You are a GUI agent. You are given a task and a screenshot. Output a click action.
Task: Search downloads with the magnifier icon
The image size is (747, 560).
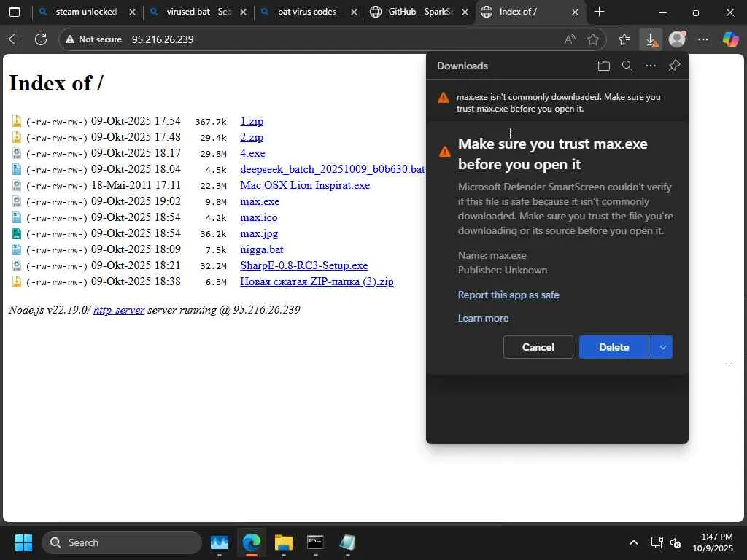tap(627, 66)
